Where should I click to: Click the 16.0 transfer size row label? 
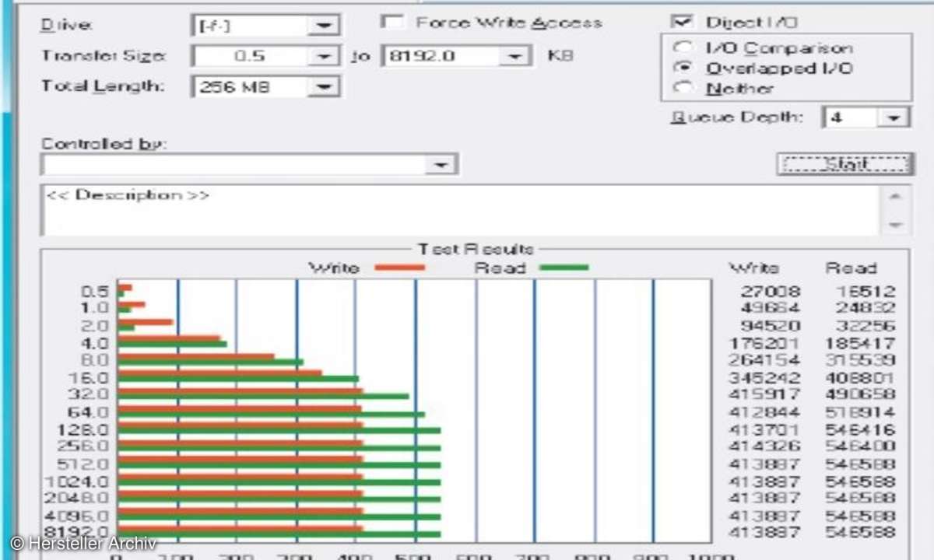click(90, 378)
